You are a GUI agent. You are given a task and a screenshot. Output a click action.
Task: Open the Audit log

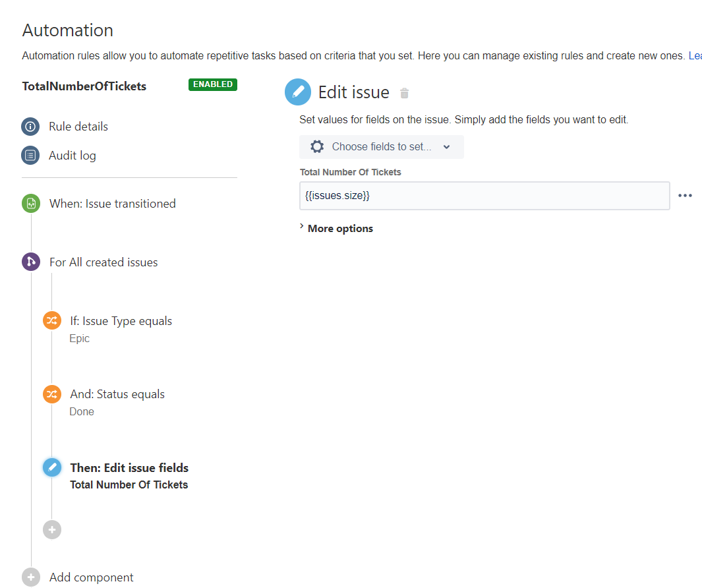(x=73, y=155)
